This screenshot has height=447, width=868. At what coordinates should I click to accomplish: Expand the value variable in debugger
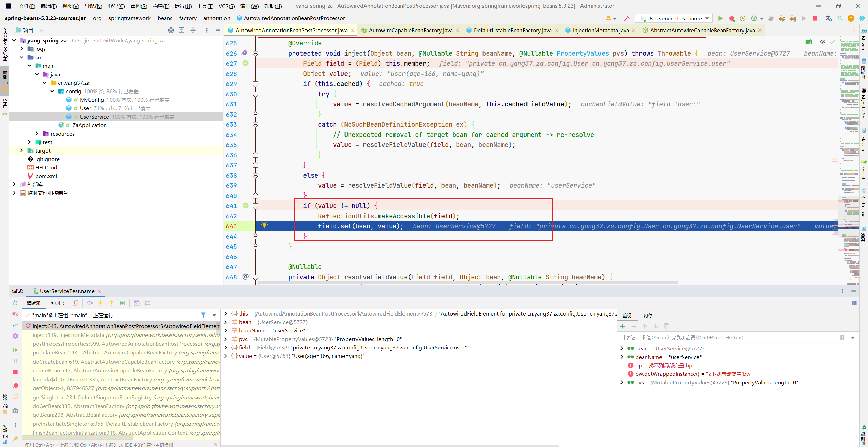(x=226, y=356)
